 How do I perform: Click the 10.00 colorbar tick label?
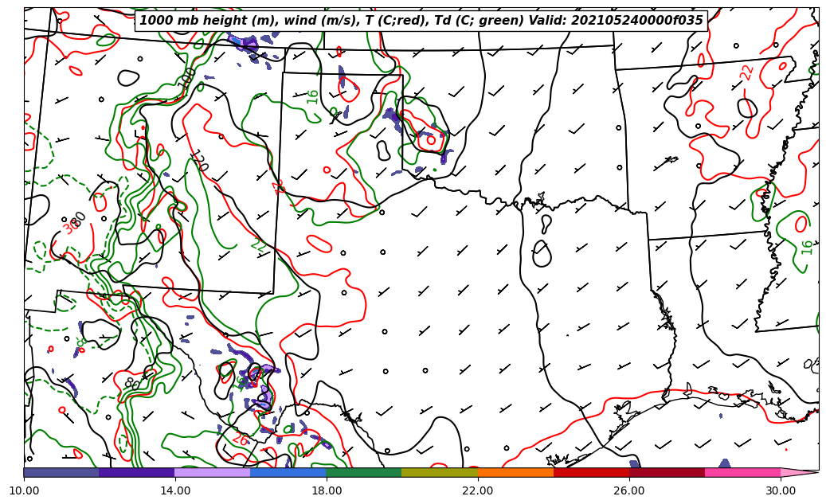[24, 490]
